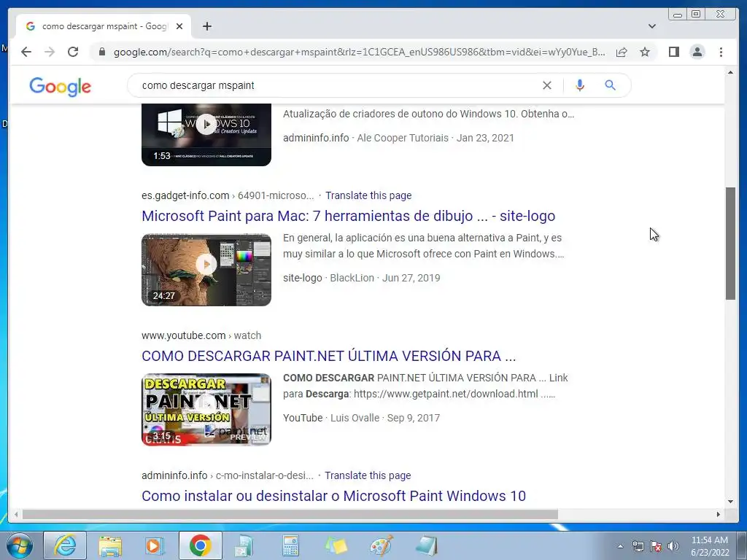Screen dimensions: 747x560
Task: Open Chrome profile avatar
Action: point(697,52)
